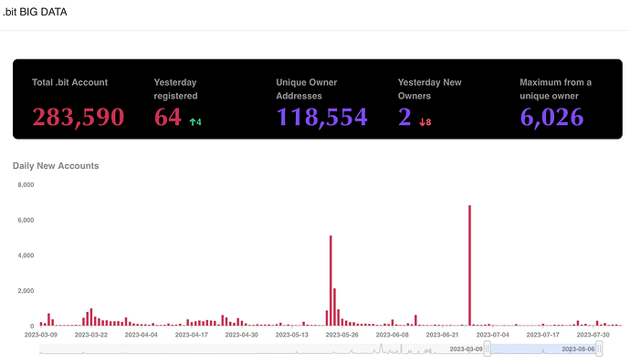Viewport: 630px width, 364px height.
Task: Click the Yesterday registered value 64
Action: (x=168, y=117)
